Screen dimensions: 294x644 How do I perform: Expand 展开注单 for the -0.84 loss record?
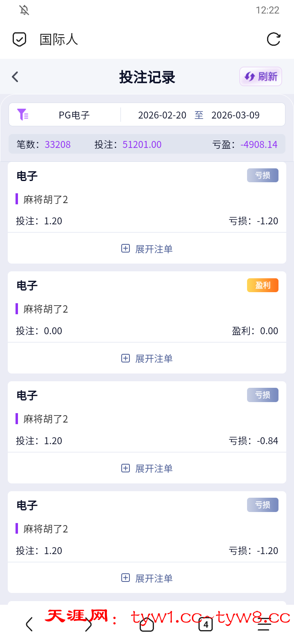pos(147,468)
